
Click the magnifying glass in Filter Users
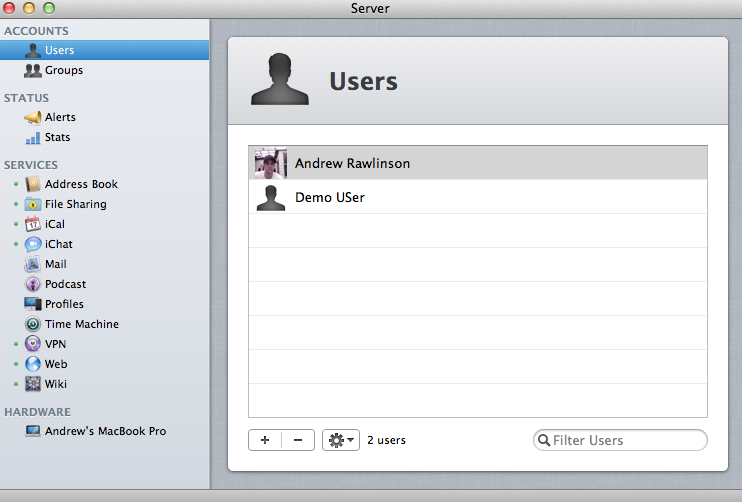coord(544,440)
